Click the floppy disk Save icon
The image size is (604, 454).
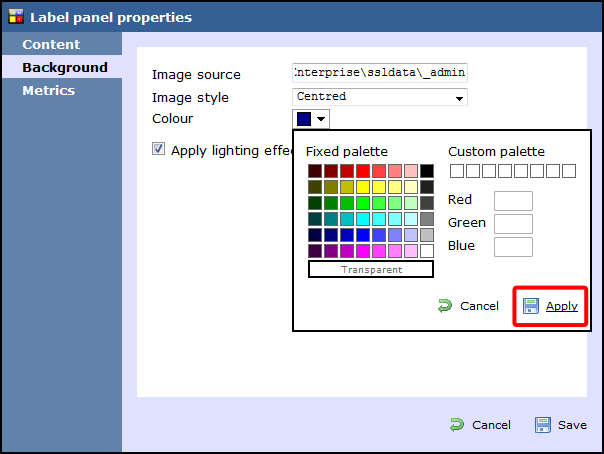click(x=542, y=425)
